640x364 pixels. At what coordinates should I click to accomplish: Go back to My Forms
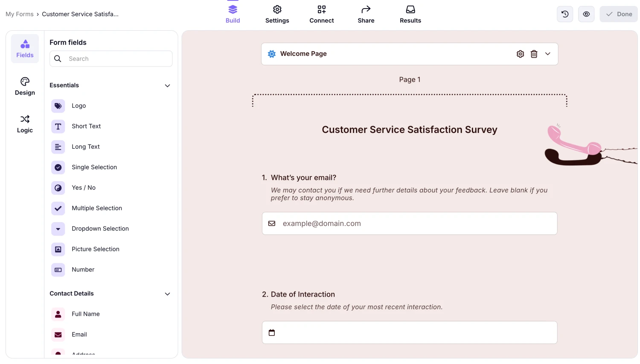tap(19, 14)
